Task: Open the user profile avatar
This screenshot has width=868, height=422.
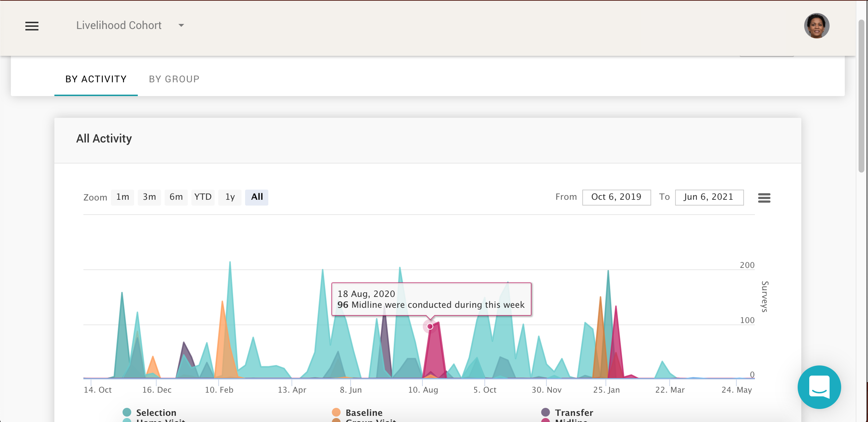Action: click(817, 26)
